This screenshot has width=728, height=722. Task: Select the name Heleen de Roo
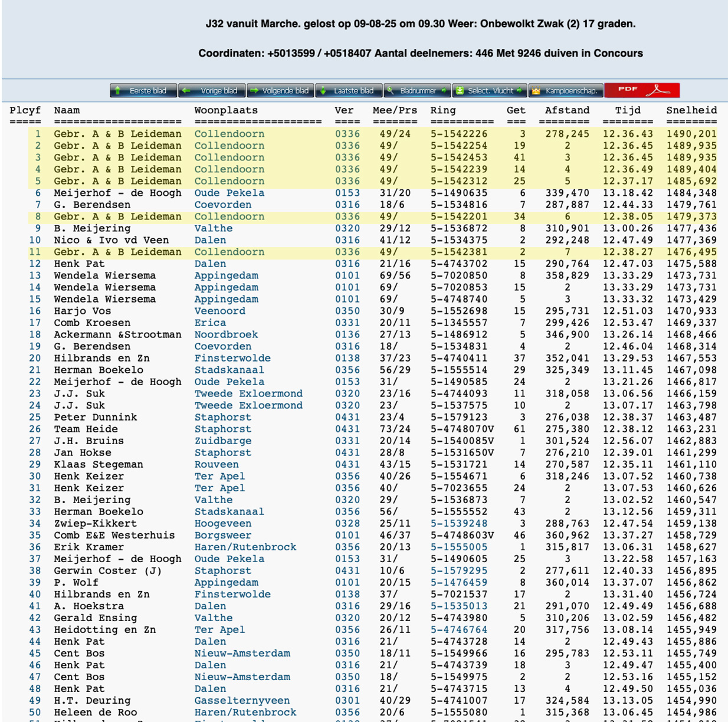96,712
